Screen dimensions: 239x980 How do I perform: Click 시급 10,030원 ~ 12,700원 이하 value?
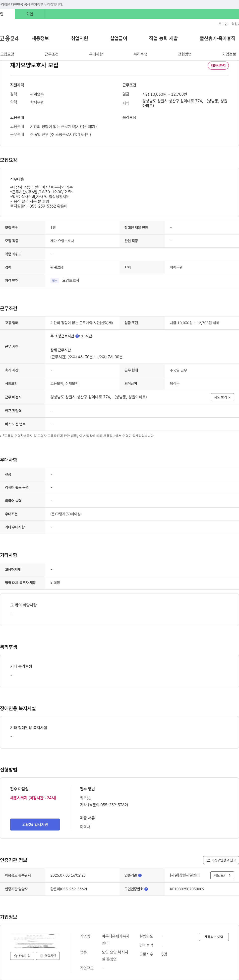(x=194, y=323)
